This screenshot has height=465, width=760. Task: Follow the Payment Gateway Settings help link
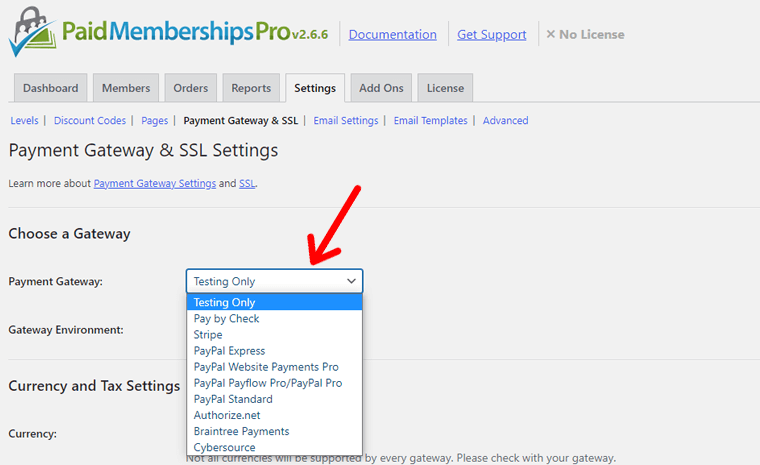[x=155, y=183]
